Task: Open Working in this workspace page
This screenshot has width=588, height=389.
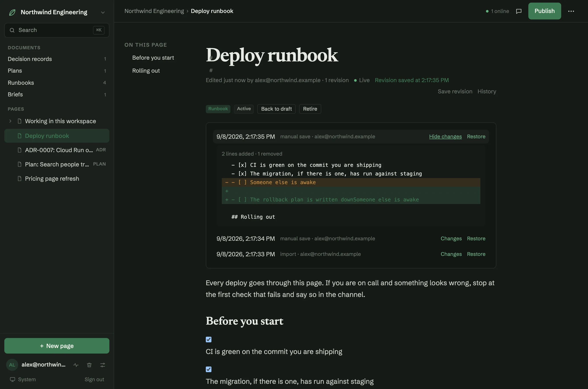Action: pyautogui.click(x=60, y=121)
